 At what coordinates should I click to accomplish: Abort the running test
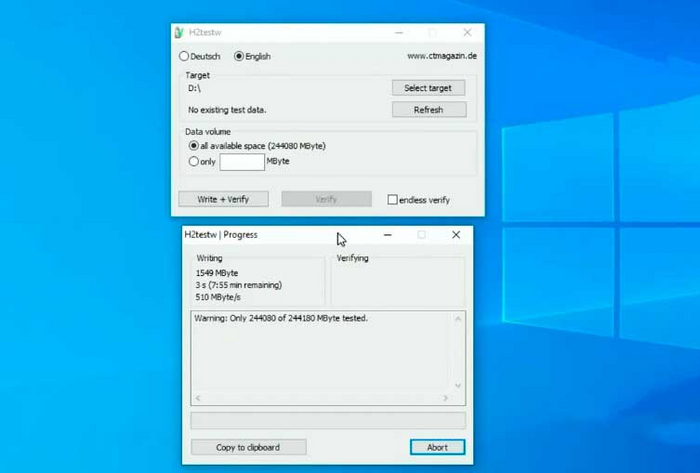point(438,447)
